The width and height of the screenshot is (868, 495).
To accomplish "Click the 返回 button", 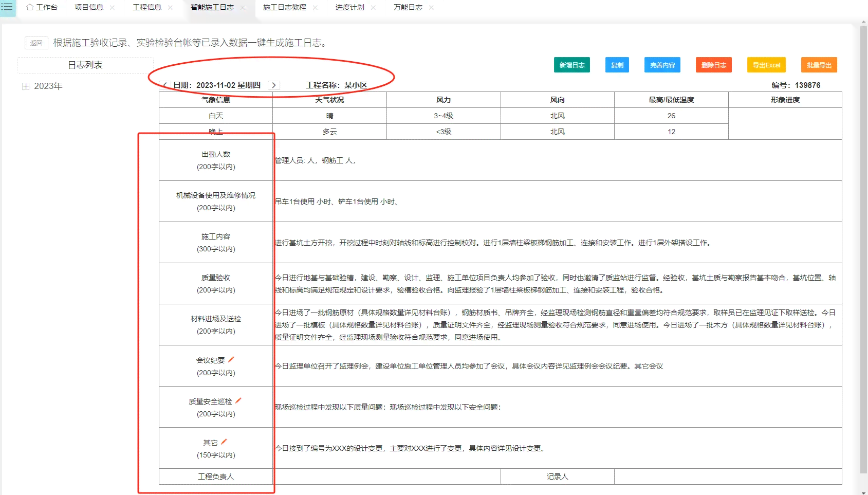I will click(x=36, y=43).
